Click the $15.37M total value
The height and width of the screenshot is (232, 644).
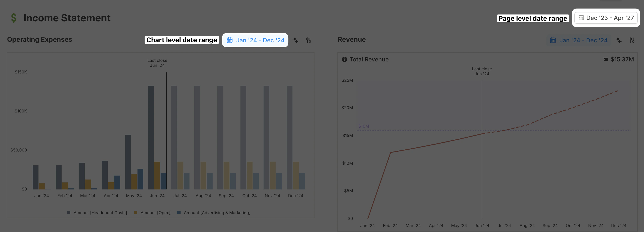click(622, 59)
